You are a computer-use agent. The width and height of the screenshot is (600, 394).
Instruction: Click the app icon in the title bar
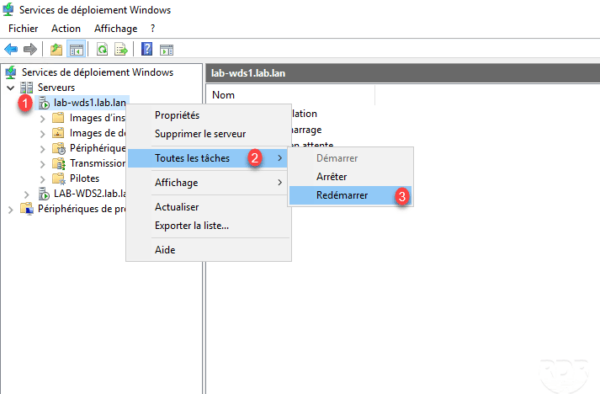click(x=8, y=10)
